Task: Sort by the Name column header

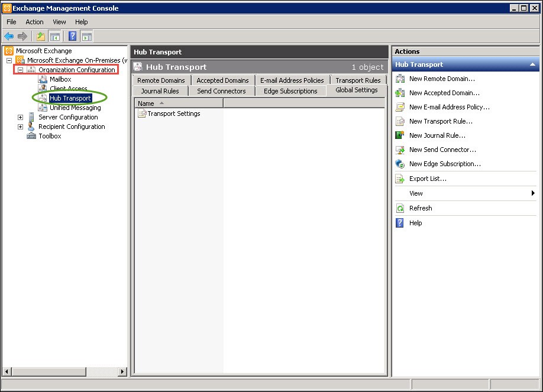Action: click(x=179, y=103)
